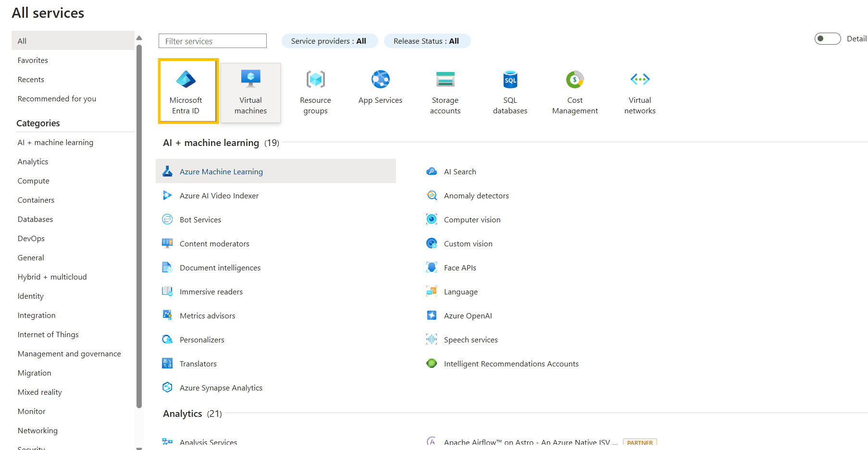Click the Custom vision icon
The width and height of the screenshot is (868, 450).
point(432,243)
